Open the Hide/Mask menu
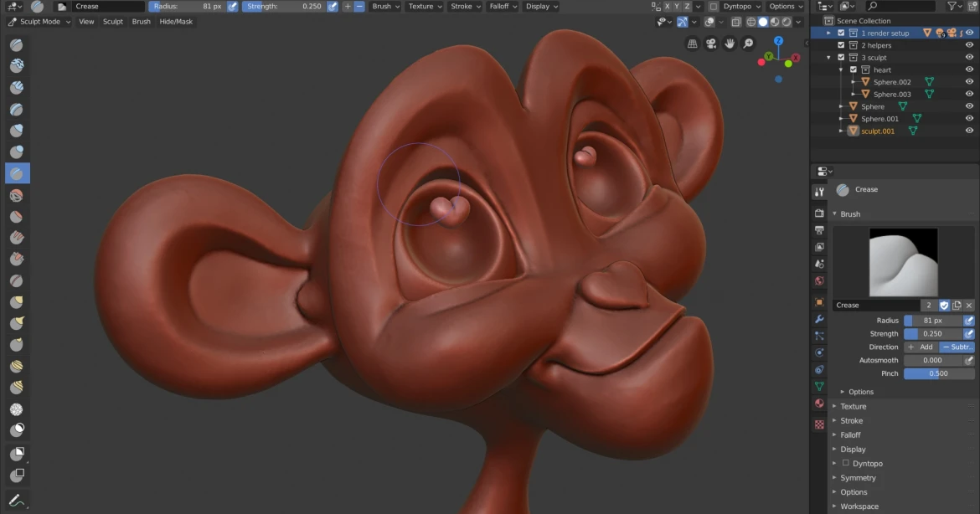Viewport: 980px width, 514px height. (176, 21)
